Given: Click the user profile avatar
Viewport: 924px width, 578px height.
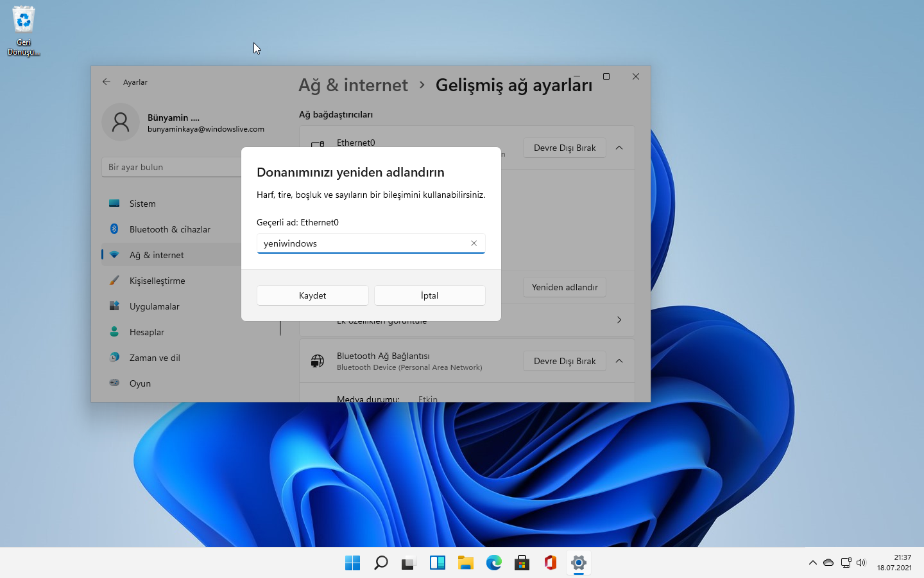Looking at the screenshot, I should (121, 122).
